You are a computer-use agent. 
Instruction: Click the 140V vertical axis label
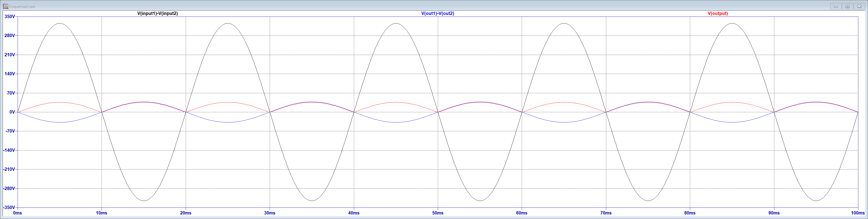click(x=10, y=74)
